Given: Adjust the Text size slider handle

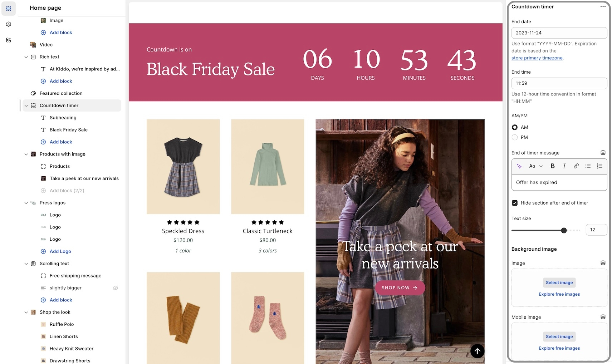Looking at the screenshot, I should pyautogui.click(x=564, y=230).
